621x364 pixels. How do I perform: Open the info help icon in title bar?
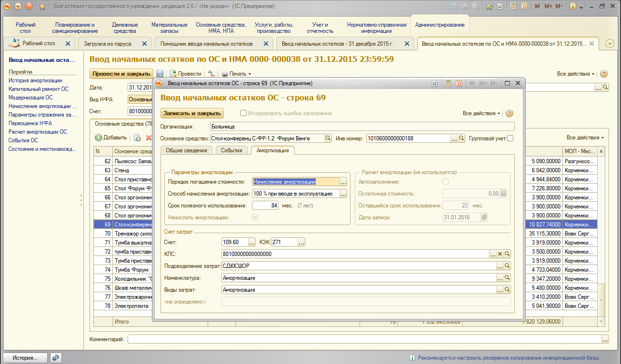[x=572, y=6]
